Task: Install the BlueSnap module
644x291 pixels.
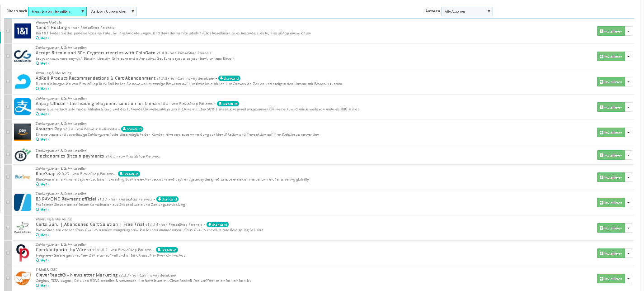Action: (611, 177)
